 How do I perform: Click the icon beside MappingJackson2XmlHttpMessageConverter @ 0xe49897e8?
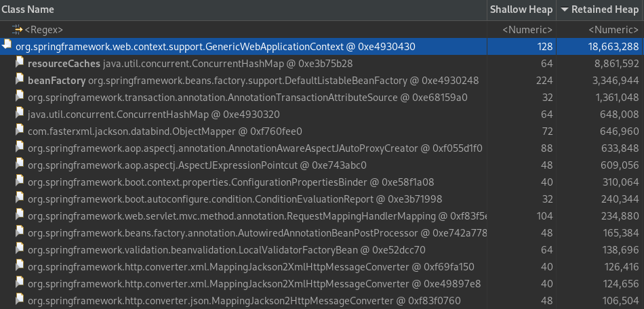tap(19, 283)
